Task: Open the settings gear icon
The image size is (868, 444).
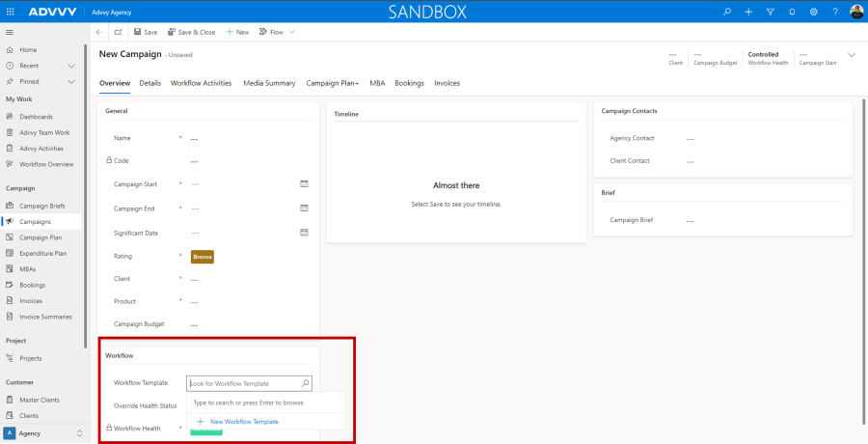Action: click(813, 12)
